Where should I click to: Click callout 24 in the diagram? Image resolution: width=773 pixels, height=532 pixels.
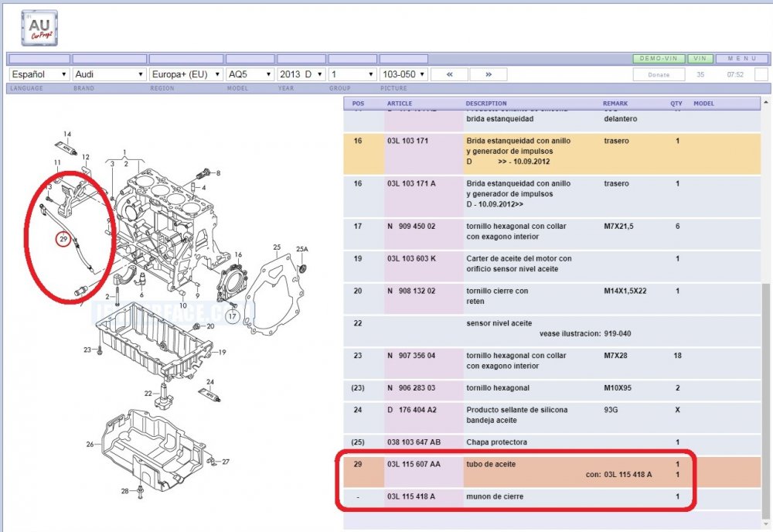pyautogui.click(x=210, y=382)
